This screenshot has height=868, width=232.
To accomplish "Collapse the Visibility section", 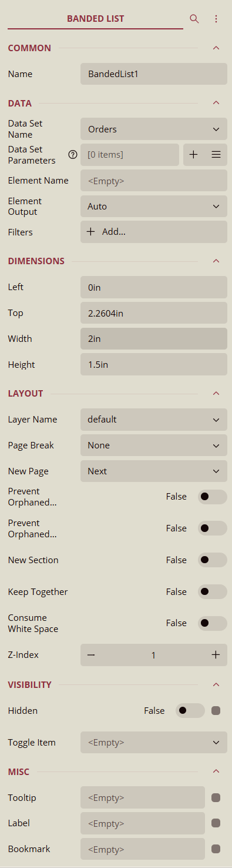I will pos(216,685).
